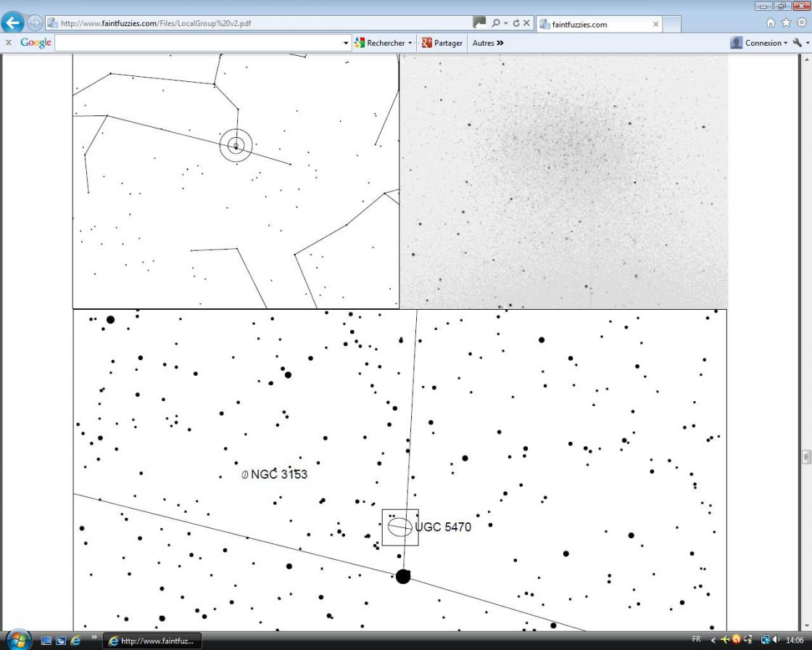Expand the Google search box dropdown arrow
The height and width of the screenshot is (650, 812).
tap(346, 43)
